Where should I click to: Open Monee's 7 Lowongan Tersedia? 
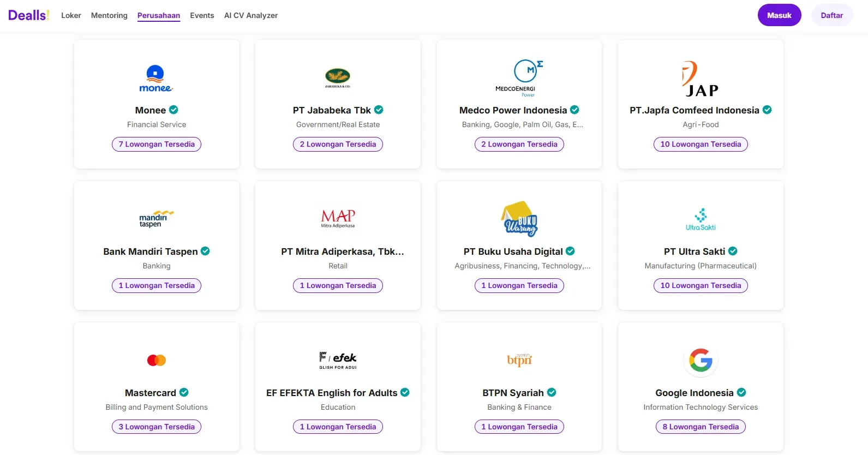[x=157, y=144]
